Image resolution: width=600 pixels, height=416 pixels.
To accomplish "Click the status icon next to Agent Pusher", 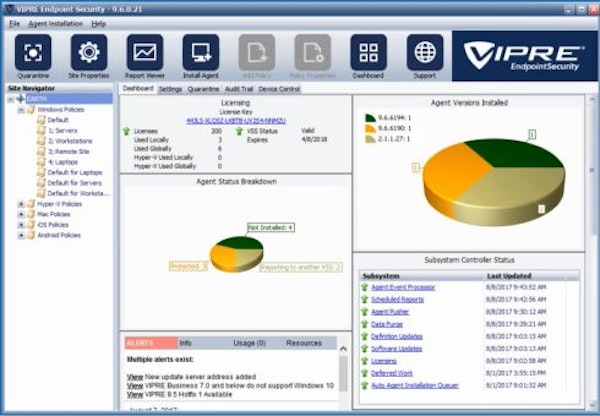I will click(365, 312).
